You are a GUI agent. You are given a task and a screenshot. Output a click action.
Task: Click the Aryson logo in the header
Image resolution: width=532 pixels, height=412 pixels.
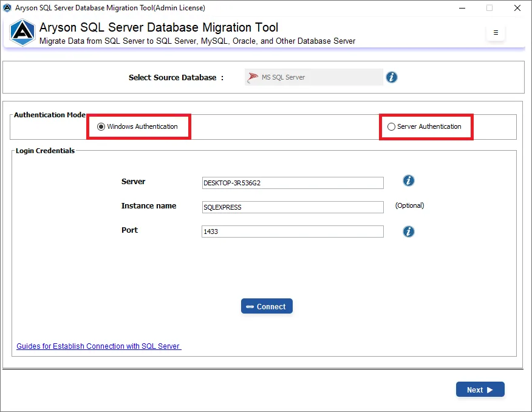point(22,33)
